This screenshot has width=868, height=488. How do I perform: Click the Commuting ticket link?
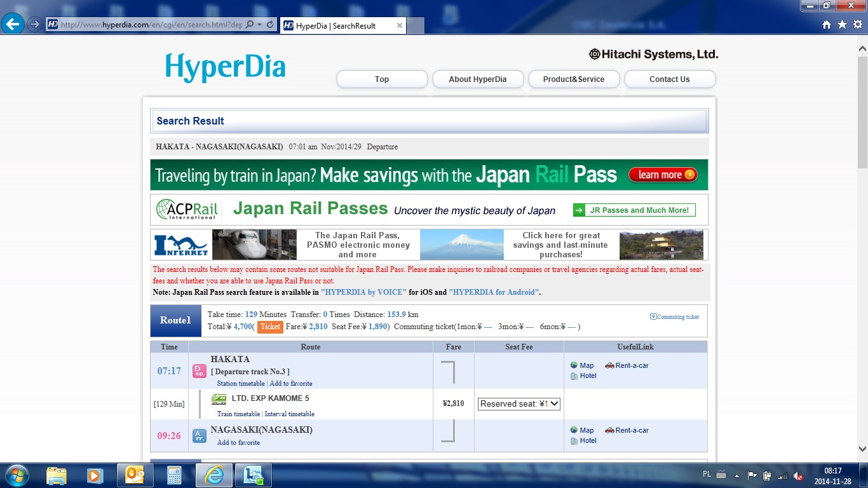click(674, 316)
